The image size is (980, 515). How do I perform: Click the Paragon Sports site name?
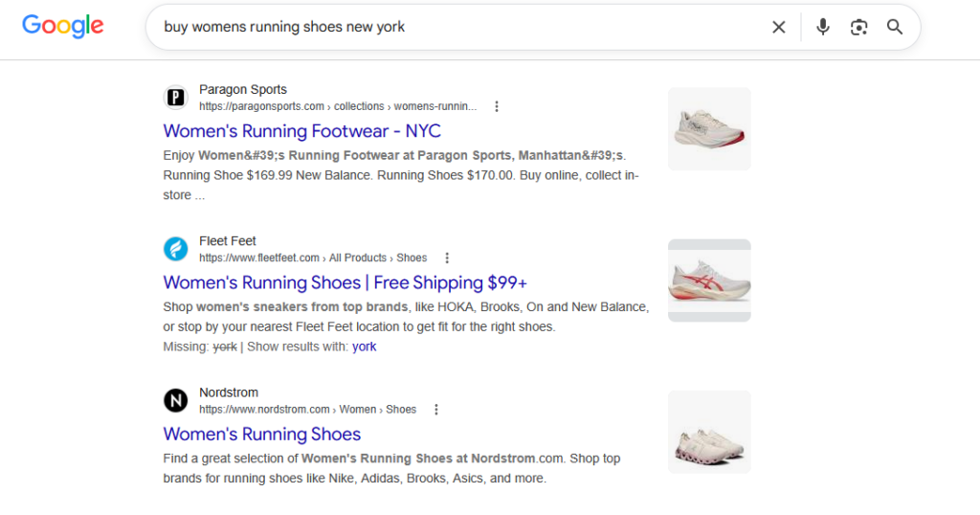[243, 89]
